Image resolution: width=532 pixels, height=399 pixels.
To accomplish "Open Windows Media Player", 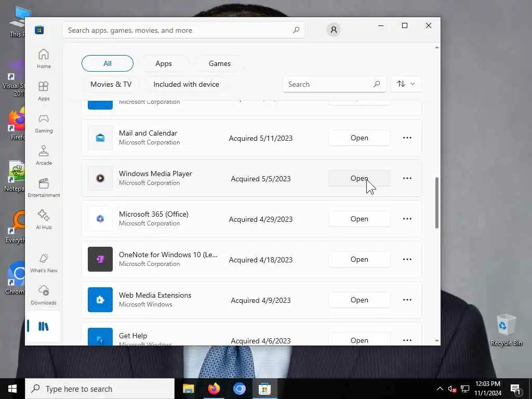I will coord(360,178).
